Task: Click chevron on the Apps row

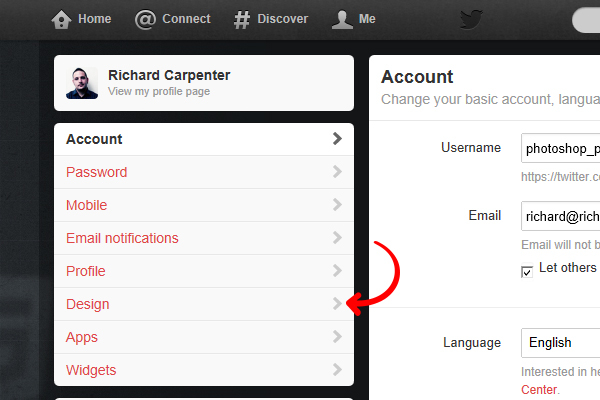Action: [337, 336]
